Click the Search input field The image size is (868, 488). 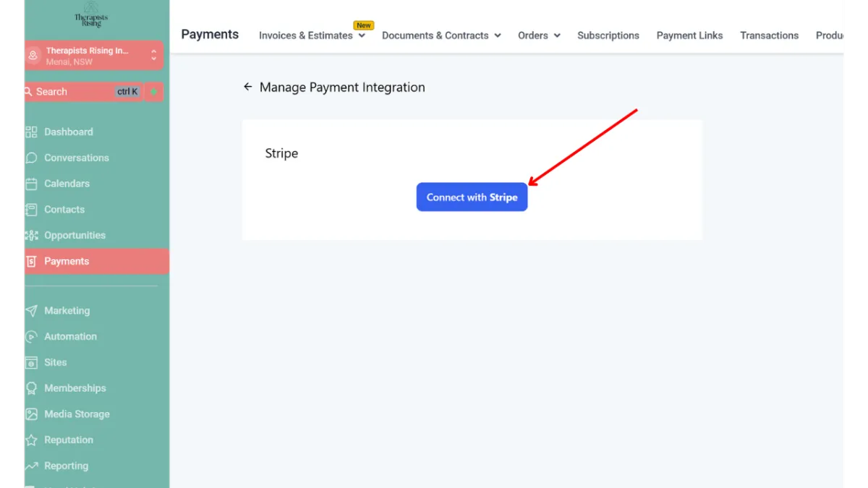(x=83, y=92)
